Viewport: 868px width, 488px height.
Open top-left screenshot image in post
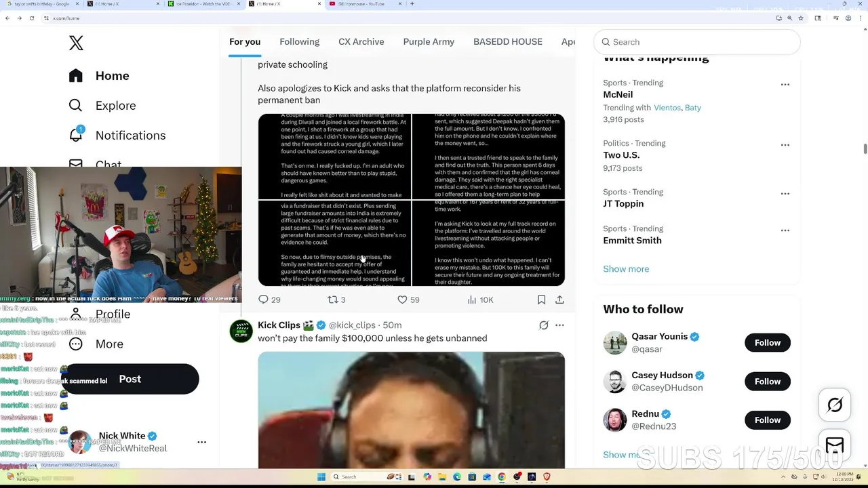point(334,157)
